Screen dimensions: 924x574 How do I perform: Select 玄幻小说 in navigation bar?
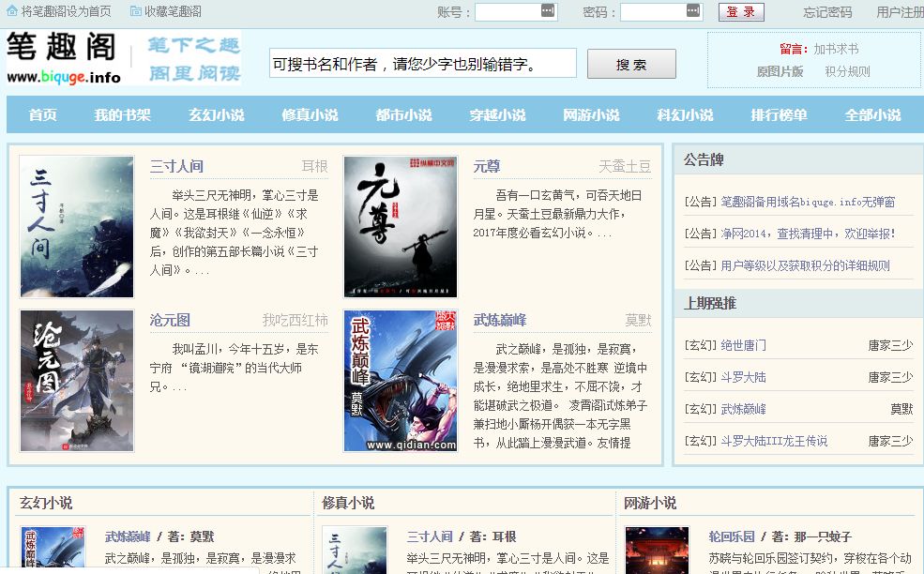[217, 115]
